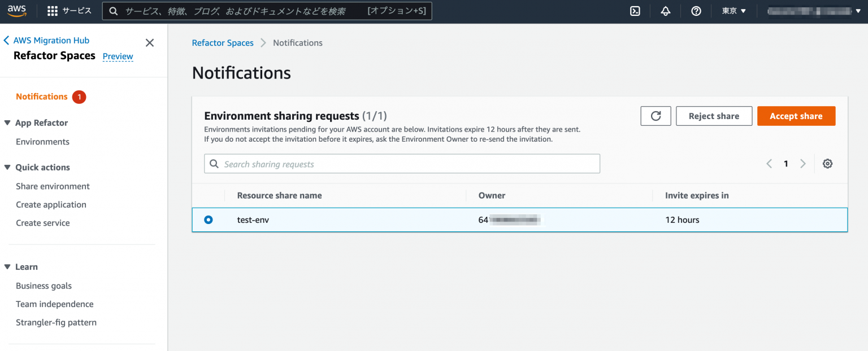Click the search sharing requests input field

[396, 164]
